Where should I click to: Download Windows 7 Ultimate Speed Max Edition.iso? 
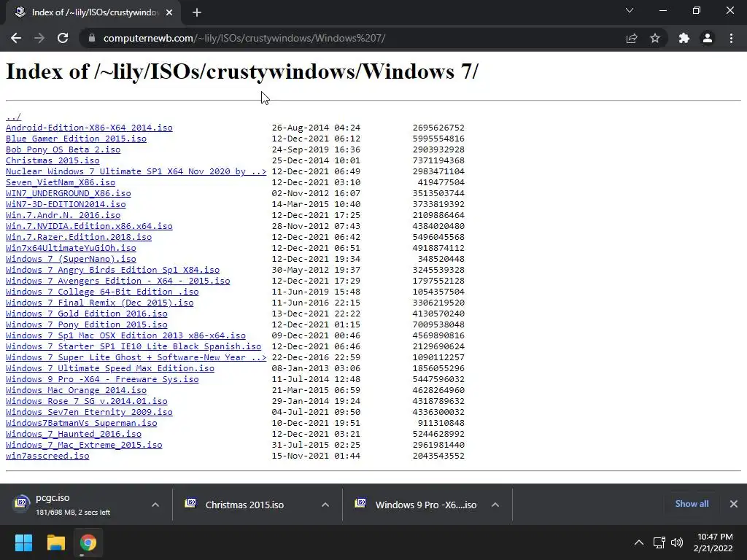tap(110, 368)
